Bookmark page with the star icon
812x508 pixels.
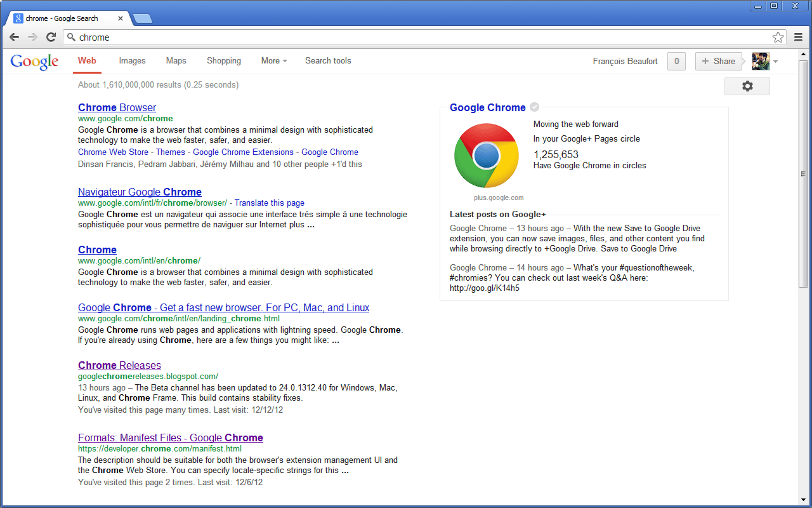click(x=778, y=37)
